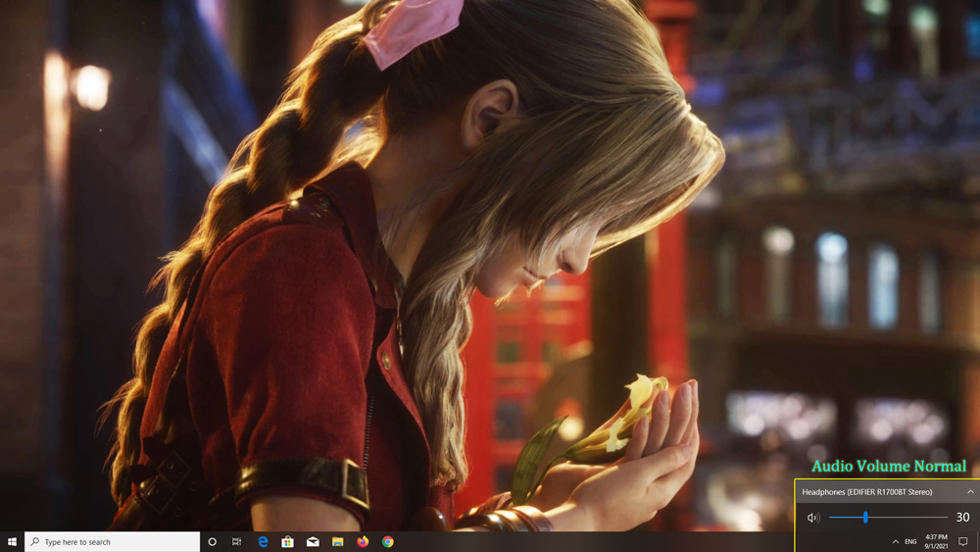Open the clock showing 4:37 PM
The width and height of the screenshot is (980, 552).
[x=936, y=542]
